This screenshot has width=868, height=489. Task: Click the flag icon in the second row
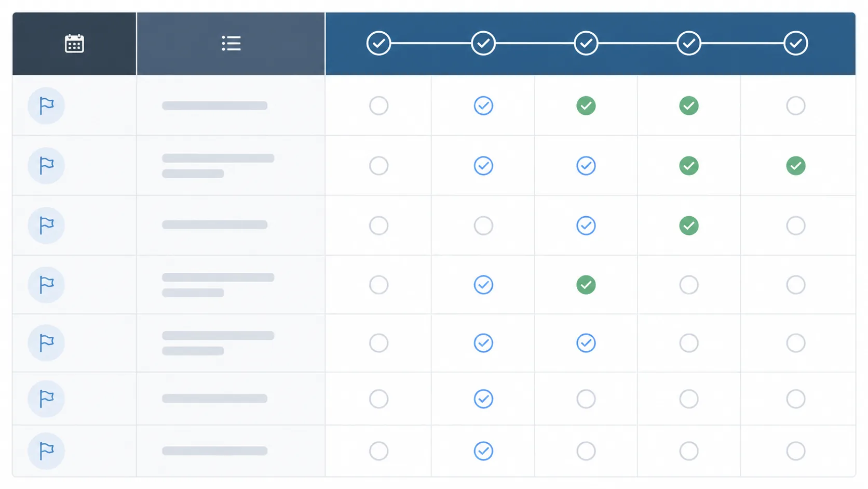pyautogui.click(x=46, y=166)
